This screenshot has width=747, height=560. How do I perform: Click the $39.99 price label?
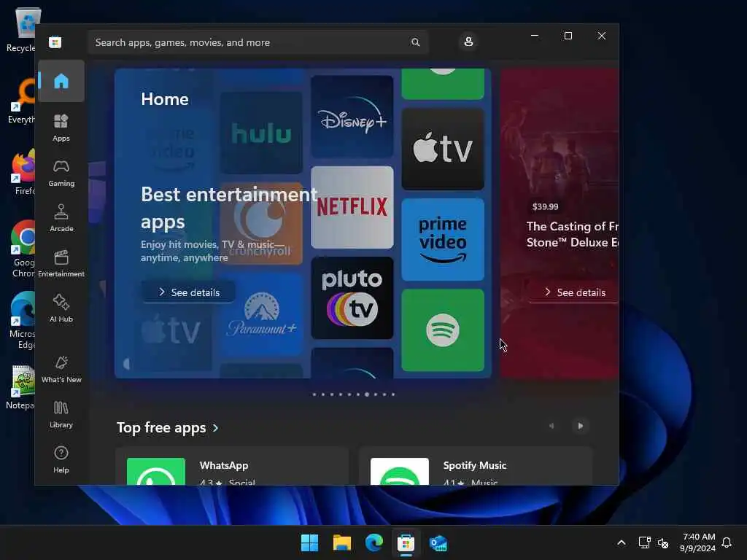click(545, 206)
